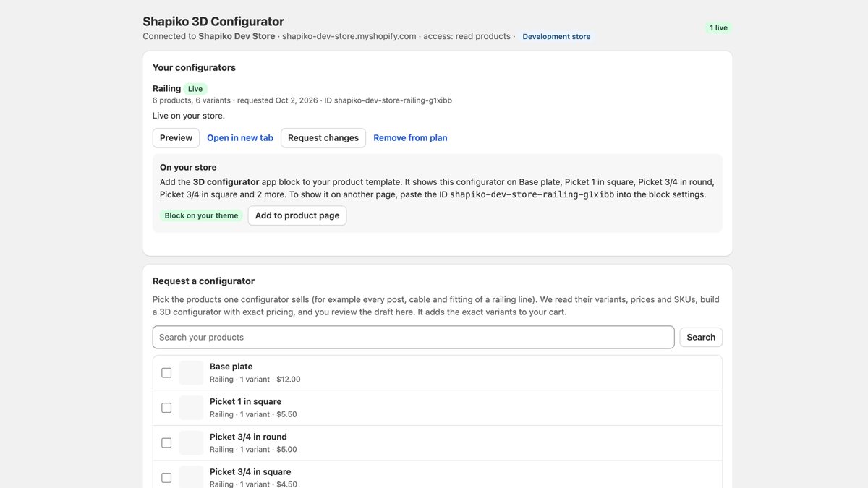Viewport: 868px width, 488px height.
Task: Click the Picket 1 in square name
Action: pyautogui.click(x=246, y=402)
